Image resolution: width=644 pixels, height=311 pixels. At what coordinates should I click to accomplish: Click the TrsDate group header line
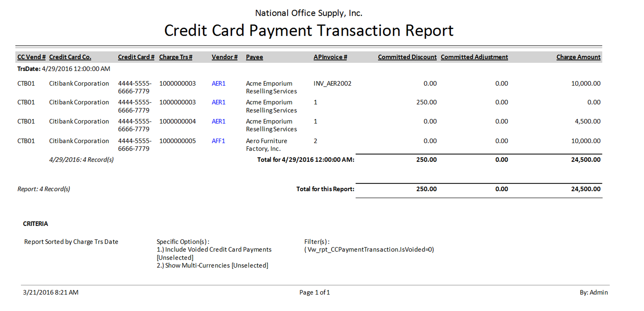pyautogui.click(x=64, y=69)
